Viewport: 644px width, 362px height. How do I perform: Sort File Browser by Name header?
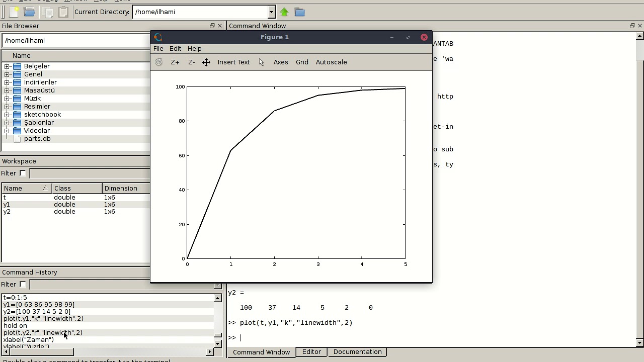point(76,56)
